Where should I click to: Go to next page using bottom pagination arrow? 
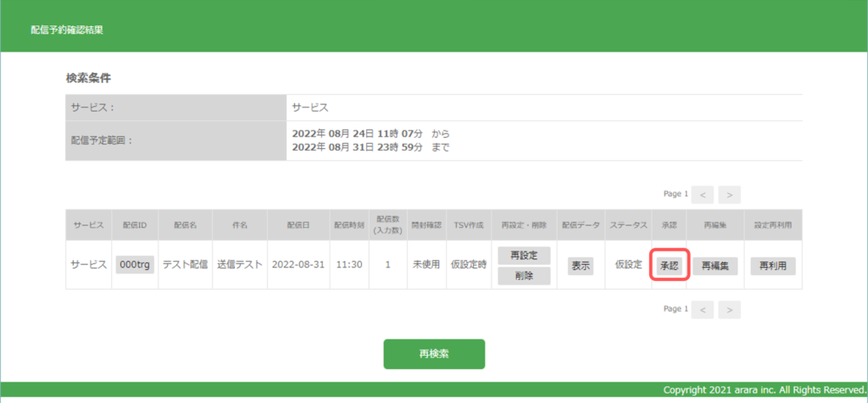click(729, 310)
